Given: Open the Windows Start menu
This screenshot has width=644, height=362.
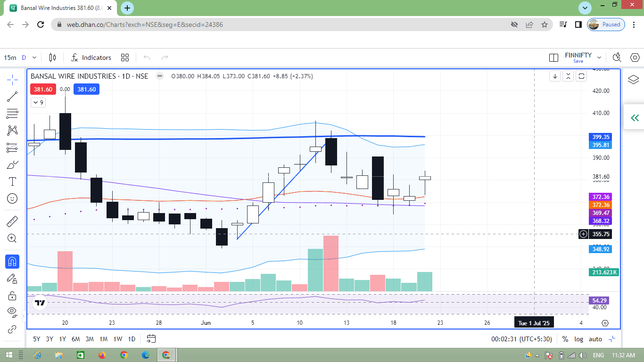Looking at the screenshot, I should 8,355.
